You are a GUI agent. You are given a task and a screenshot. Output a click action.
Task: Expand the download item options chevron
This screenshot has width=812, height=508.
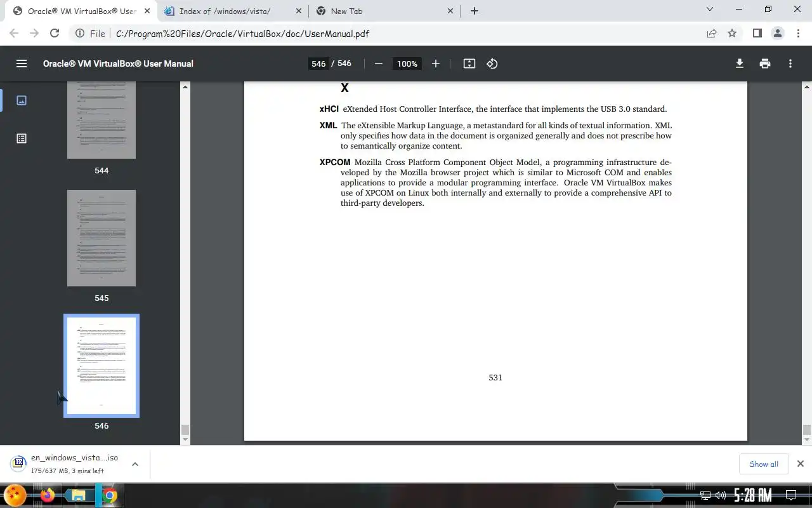[x=135, y=464]
